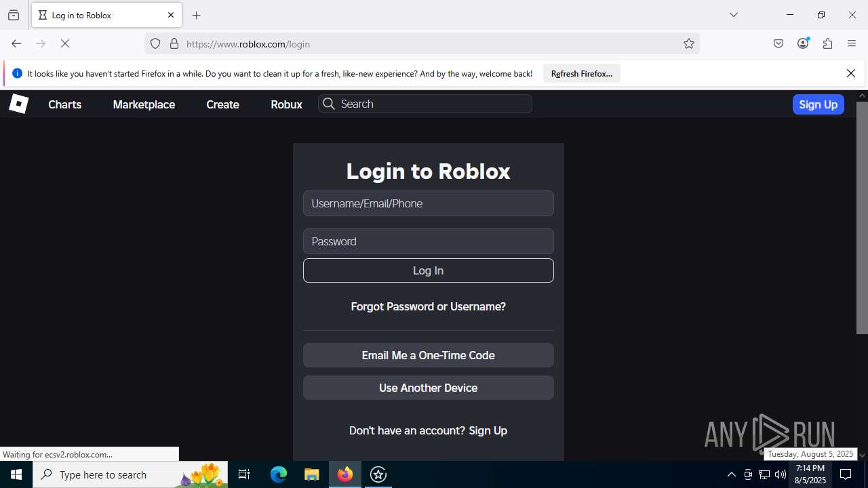The height and width of the screenshot is (488, 868).
Task: Go back using the back arrow
Action: click(16, 43)
